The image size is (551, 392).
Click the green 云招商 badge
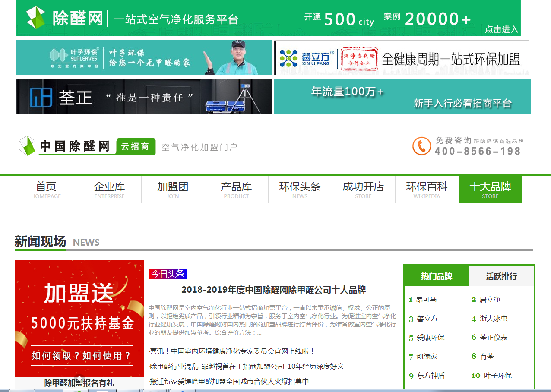click(x=135, y=147)
